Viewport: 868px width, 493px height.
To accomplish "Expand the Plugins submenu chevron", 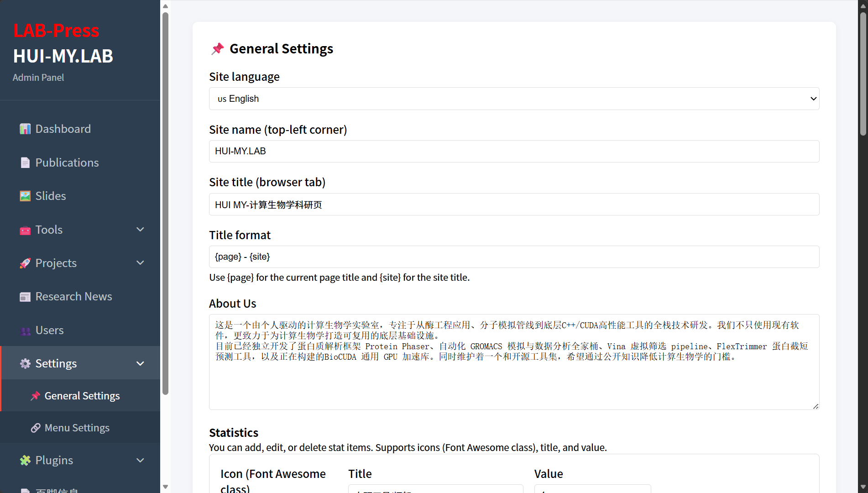I will coord(141,460).
